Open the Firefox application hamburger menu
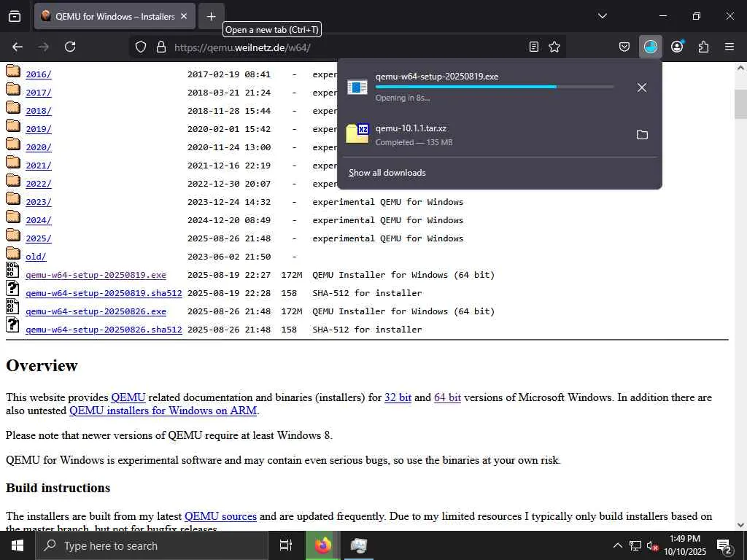This screenshot has width=747, height=560. click(x=729, y=47)
